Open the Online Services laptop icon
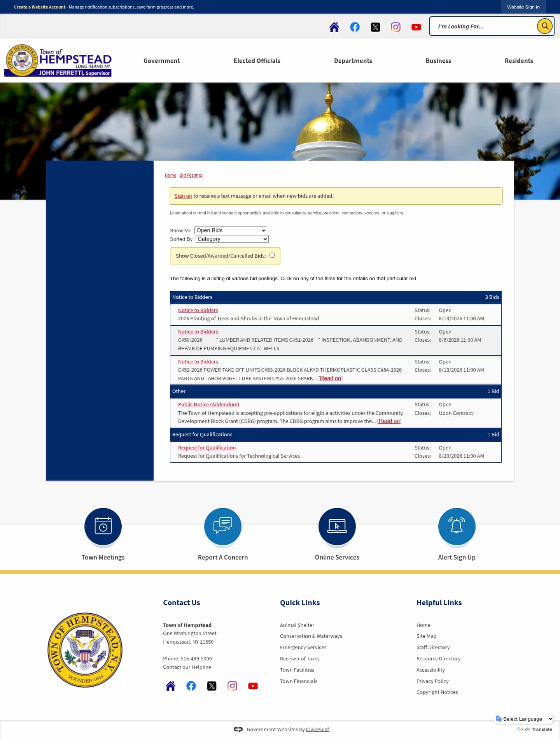The image size is (560, 739). 337,526
